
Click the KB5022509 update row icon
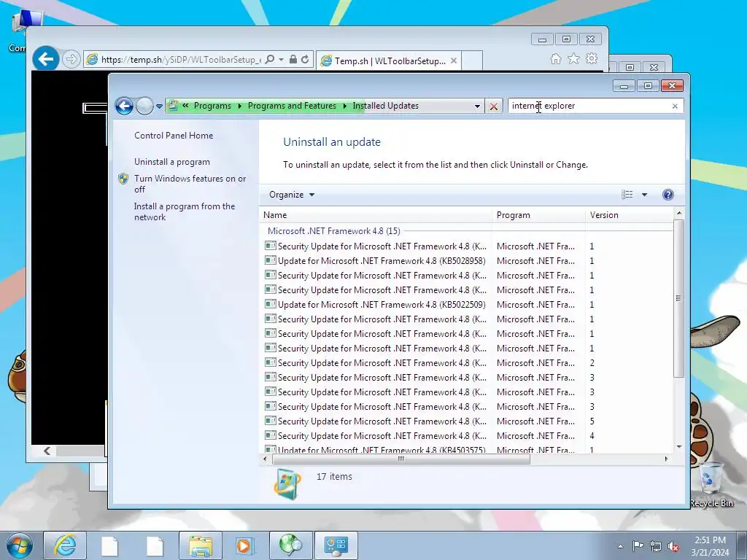270,304
